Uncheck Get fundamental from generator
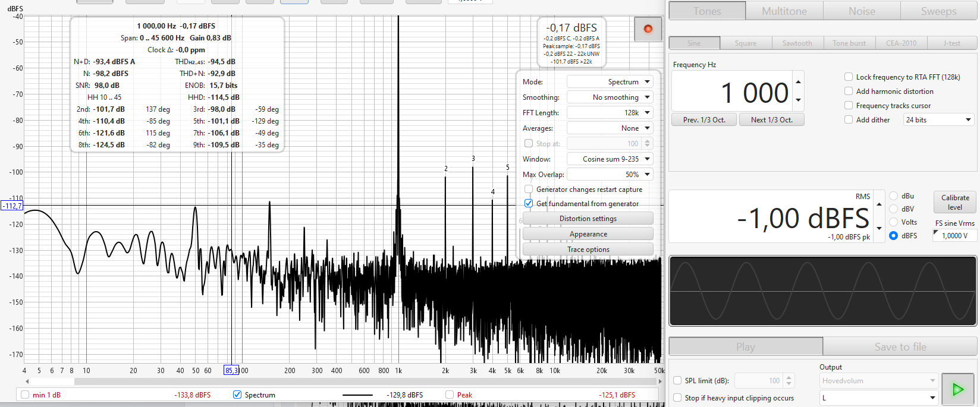 tap(529, 203)
